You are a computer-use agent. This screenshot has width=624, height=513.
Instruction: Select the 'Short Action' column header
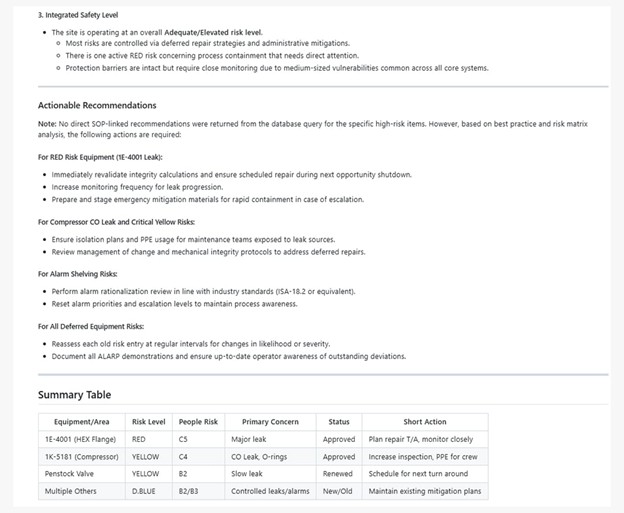pyautogui.click(x=424, y=422)
